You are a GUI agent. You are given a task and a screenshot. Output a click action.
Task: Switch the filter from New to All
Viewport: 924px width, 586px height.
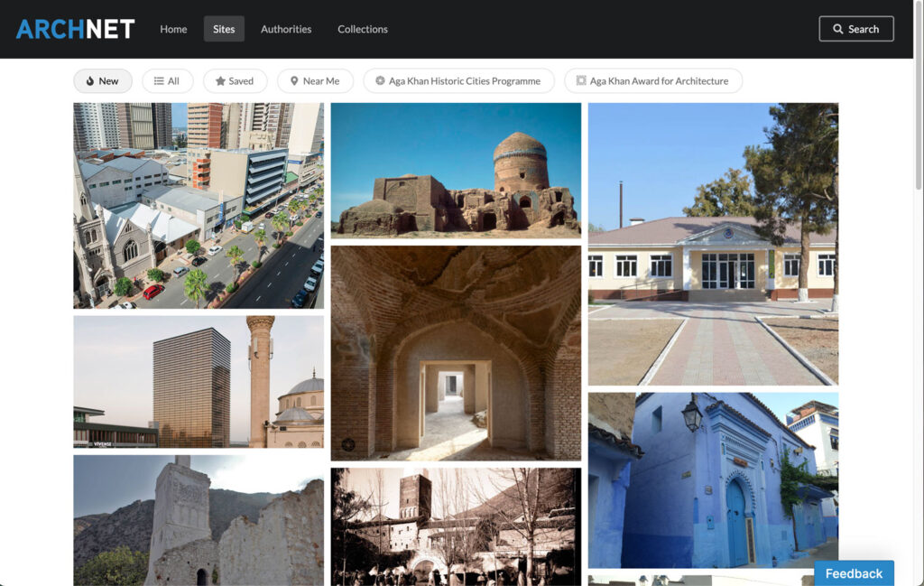coord(167,80)
